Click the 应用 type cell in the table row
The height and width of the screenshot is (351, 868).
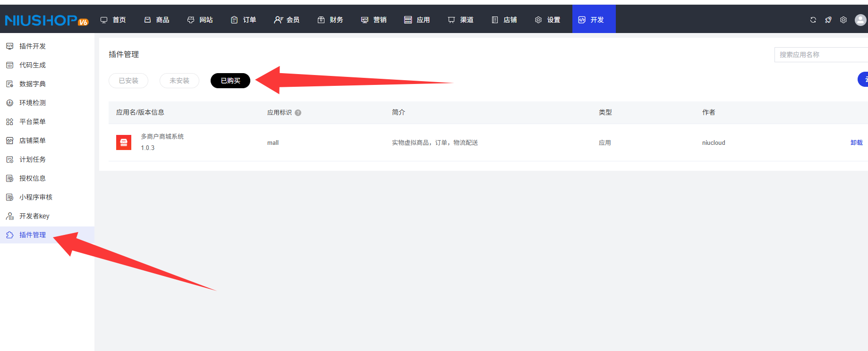click(605, 142)
